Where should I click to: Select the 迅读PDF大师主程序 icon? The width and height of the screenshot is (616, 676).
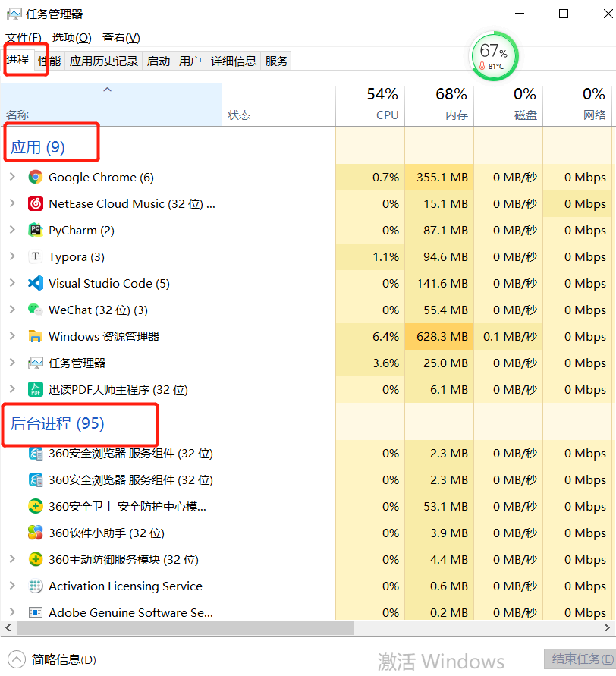[x=35, y=389]
